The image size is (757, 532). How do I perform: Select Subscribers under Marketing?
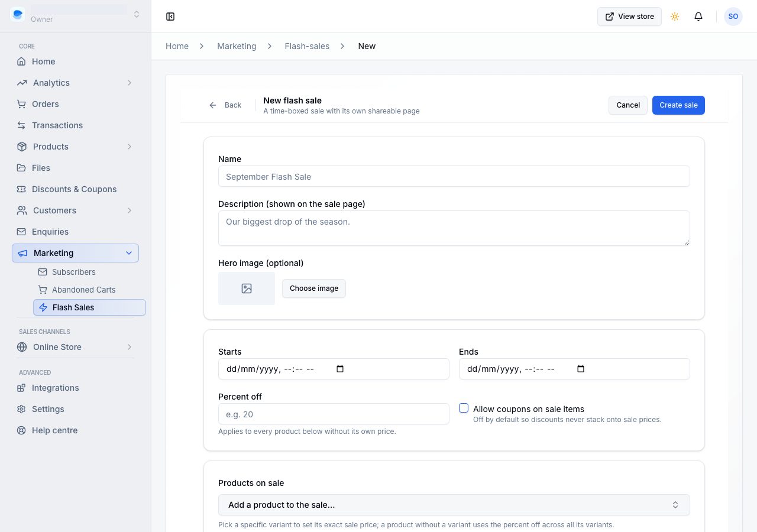90,272
